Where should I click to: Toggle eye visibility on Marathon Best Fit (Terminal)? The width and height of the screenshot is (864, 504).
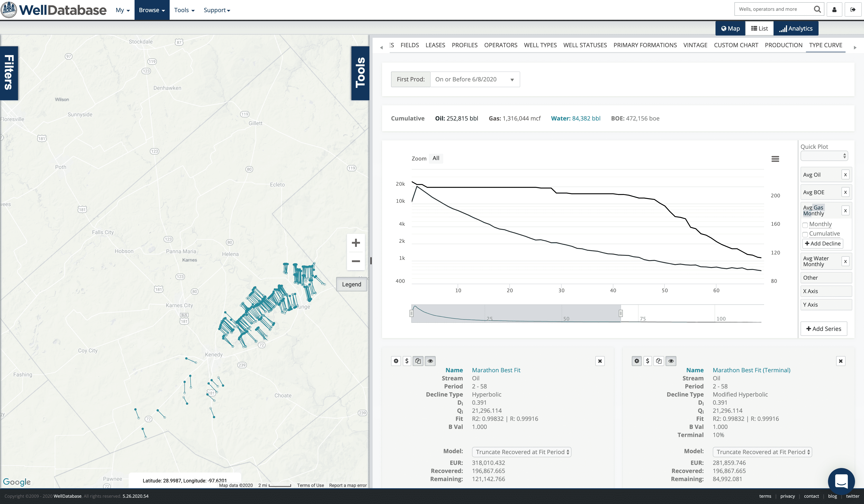[671, 361]
